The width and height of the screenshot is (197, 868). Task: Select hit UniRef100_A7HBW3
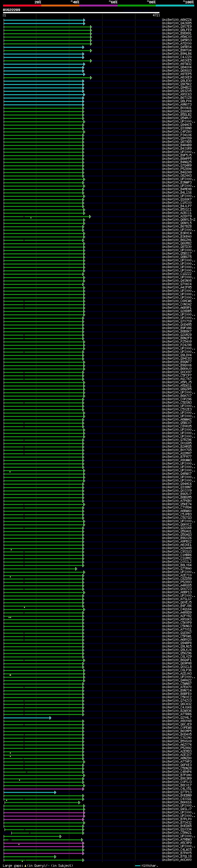[177, 839]
